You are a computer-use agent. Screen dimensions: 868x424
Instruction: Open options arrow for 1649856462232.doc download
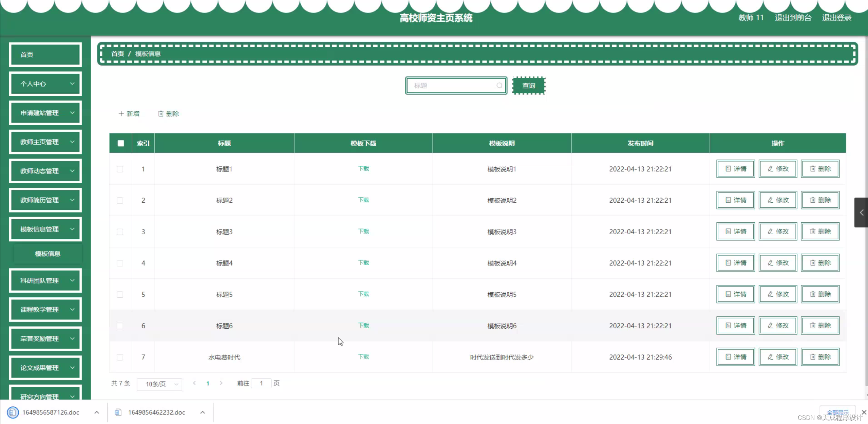pos(203,412)
